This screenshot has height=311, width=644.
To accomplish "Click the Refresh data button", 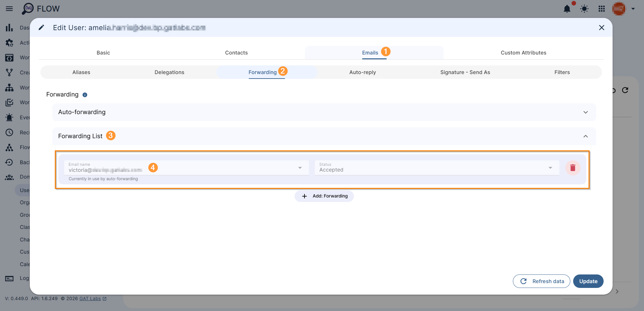I will 541,281.
